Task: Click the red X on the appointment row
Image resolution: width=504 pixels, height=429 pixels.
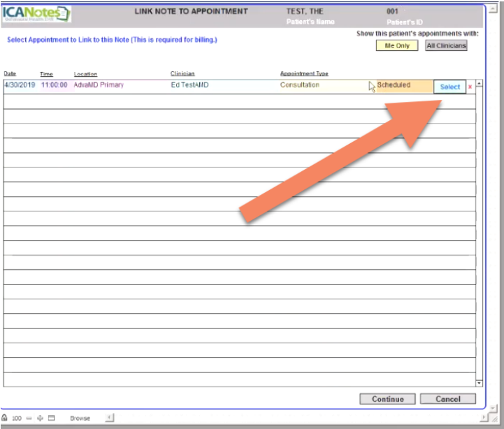Action: point(470,87)
